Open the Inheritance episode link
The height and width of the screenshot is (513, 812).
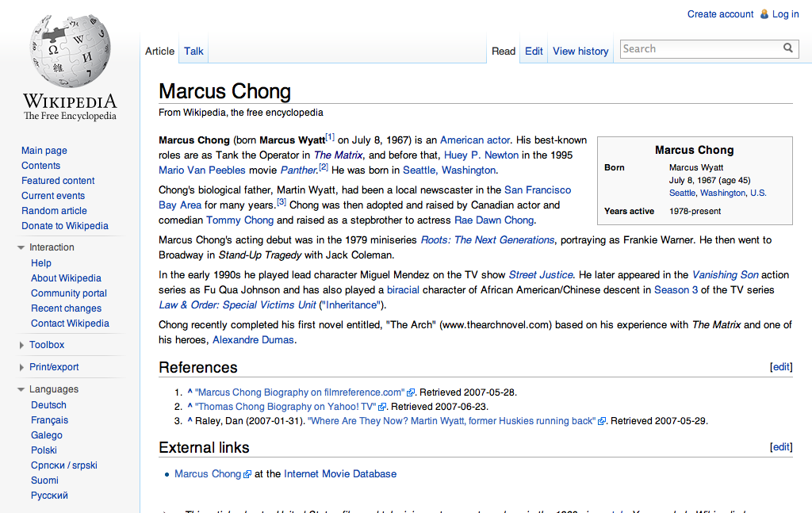pos(351,304)
